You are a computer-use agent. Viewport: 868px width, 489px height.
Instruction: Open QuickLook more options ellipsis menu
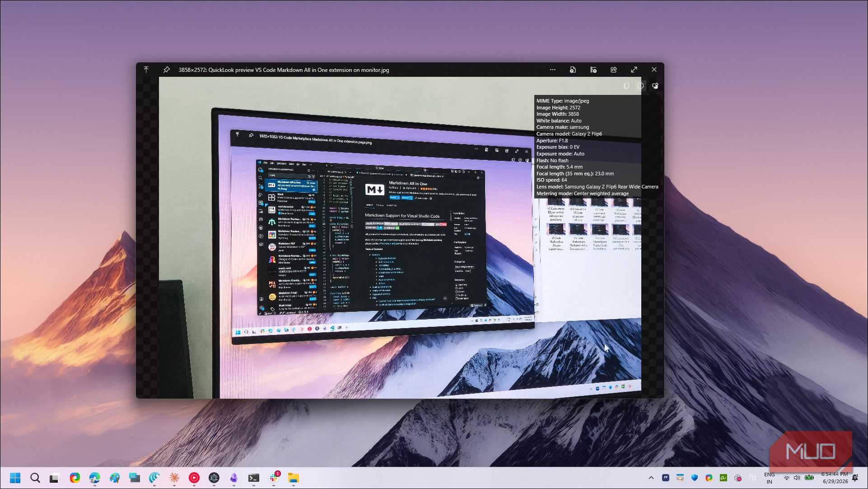(x=552, y=70)
